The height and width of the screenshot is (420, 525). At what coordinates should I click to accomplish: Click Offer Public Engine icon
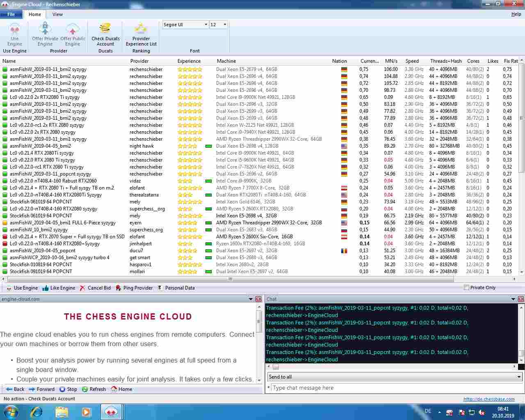pos(73,34)
